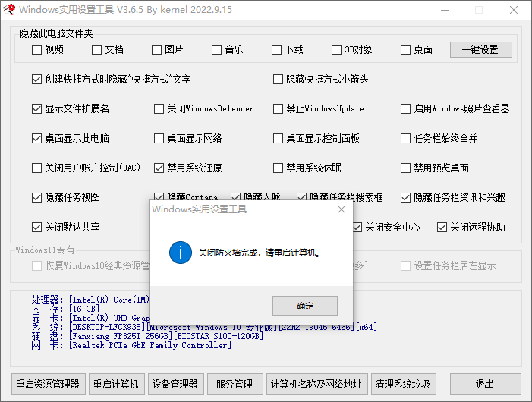Screen dimensions: 532x402
Task: Click 重启资源管理器 button
Action: [x=48, y=384]
